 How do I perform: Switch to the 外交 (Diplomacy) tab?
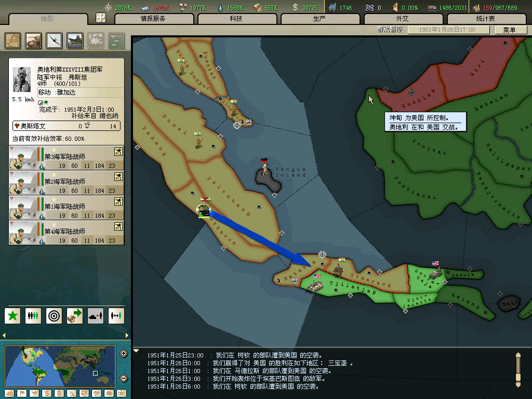pos(403,19)
